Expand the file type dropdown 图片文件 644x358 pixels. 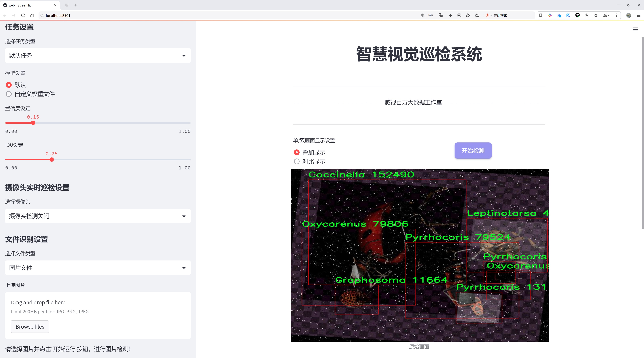point(98,268)
